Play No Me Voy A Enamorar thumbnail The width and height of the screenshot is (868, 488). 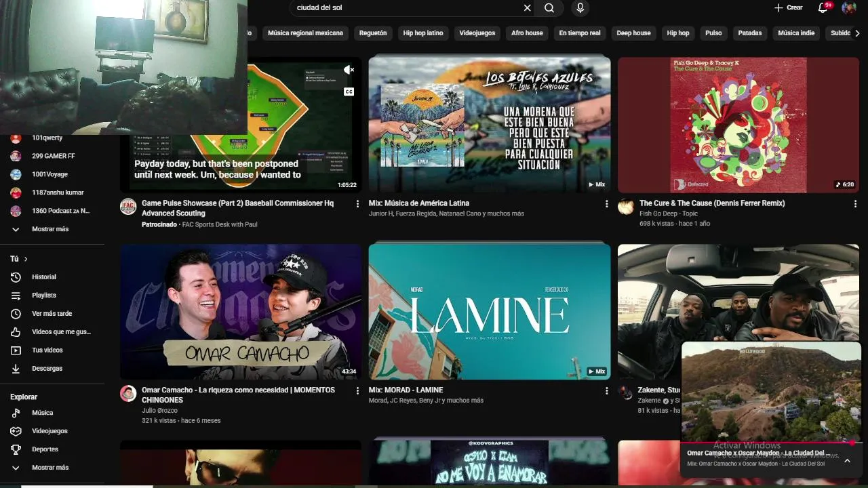point(490,463)
